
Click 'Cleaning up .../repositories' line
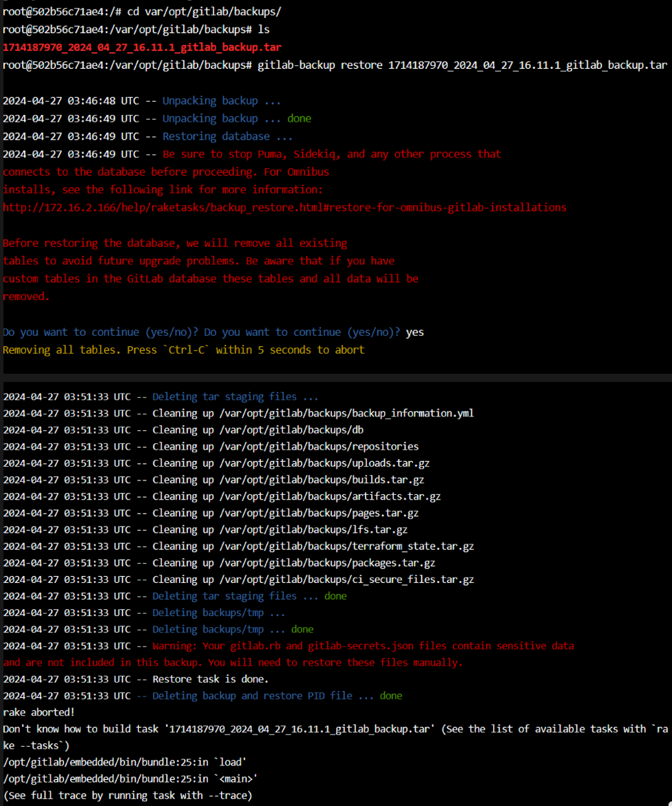211,446
